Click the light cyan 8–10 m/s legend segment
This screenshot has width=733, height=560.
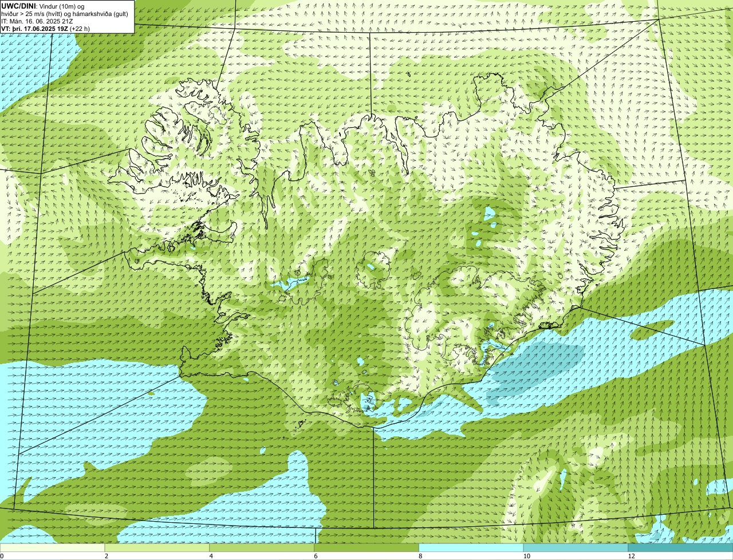(x=471, y=548)
